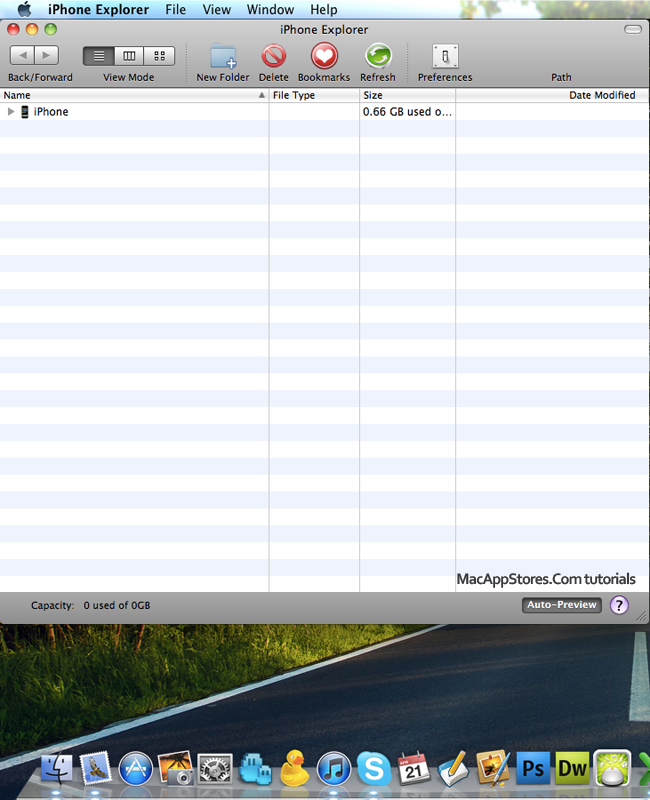This screenshot has width=650, height=800.
Task: Open TextEdit pencil icon in Dock
Action: 453,768
